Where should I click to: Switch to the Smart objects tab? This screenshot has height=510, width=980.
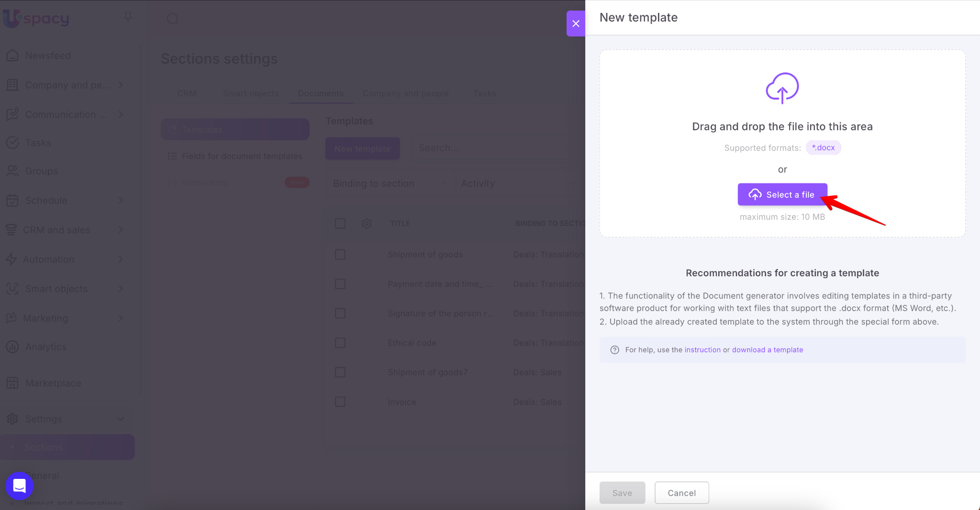(251, 93)
